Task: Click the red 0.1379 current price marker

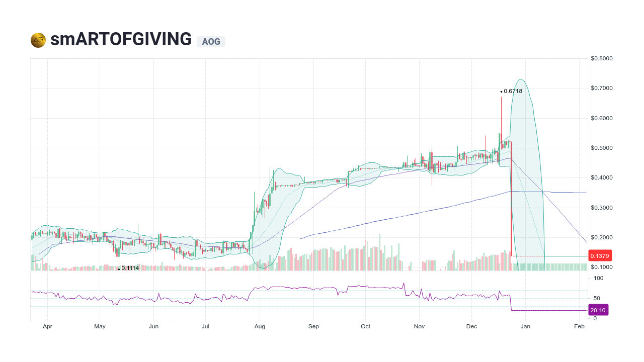Action: coord(600,256)
